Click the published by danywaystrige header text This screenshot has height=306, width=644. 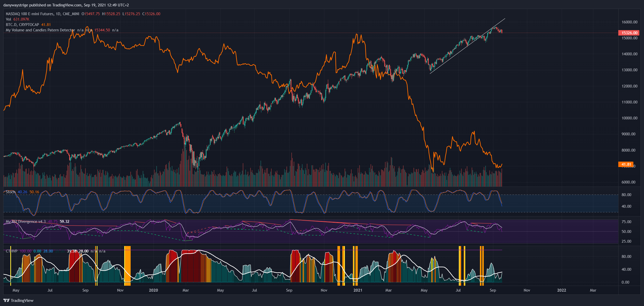(x=66, y=5)
